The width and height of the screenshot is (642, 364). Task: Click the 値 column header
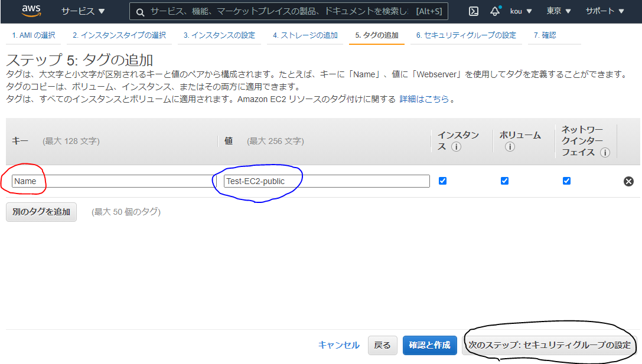229,141
